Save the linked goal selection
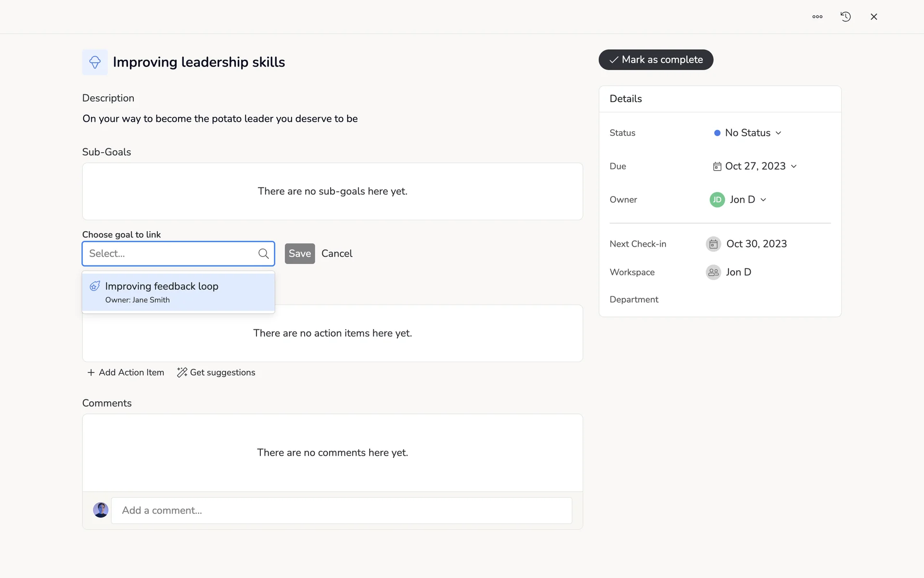Screen dimensions: 924x578 [299, 254]
